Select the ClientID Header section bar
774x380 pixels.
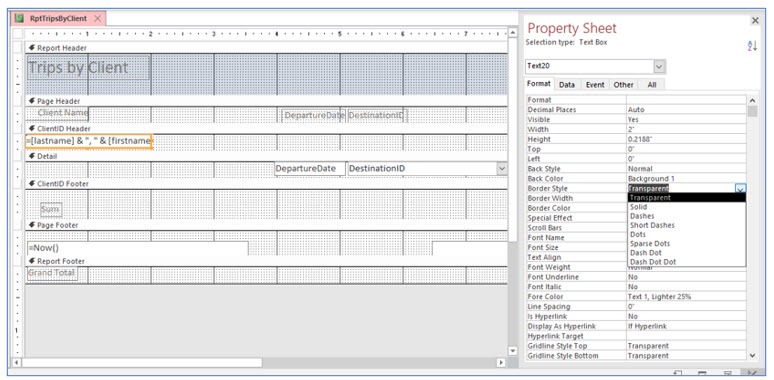click(267, 128)
